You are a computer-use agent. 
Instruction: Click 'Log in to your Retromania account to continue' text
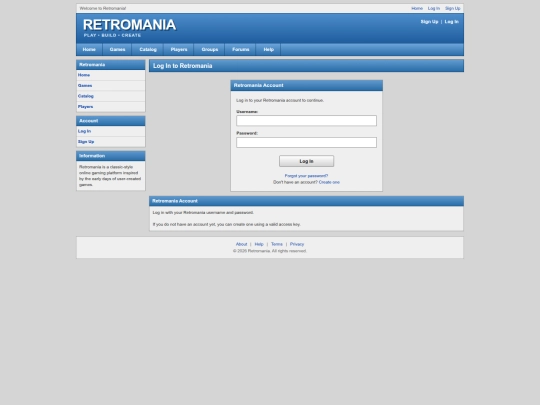280,101
